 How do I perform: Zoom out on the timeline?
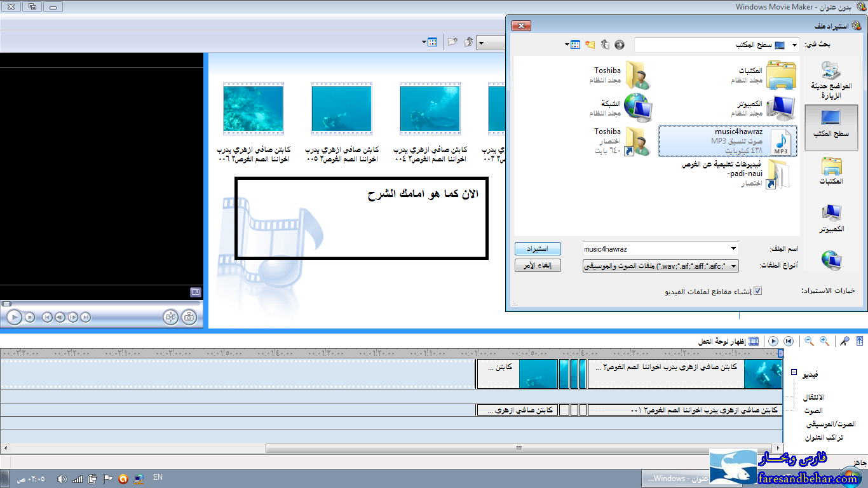[x=809, y=341]
